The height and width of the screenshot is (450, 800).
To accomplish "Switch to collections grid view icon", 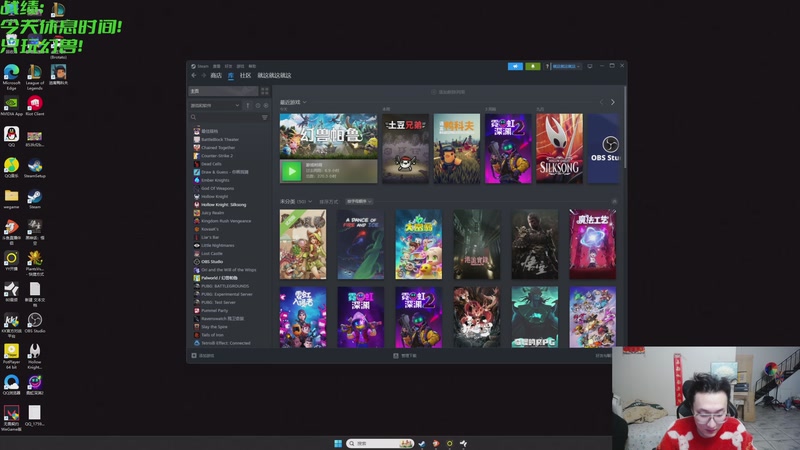I will tap(264, 91).
